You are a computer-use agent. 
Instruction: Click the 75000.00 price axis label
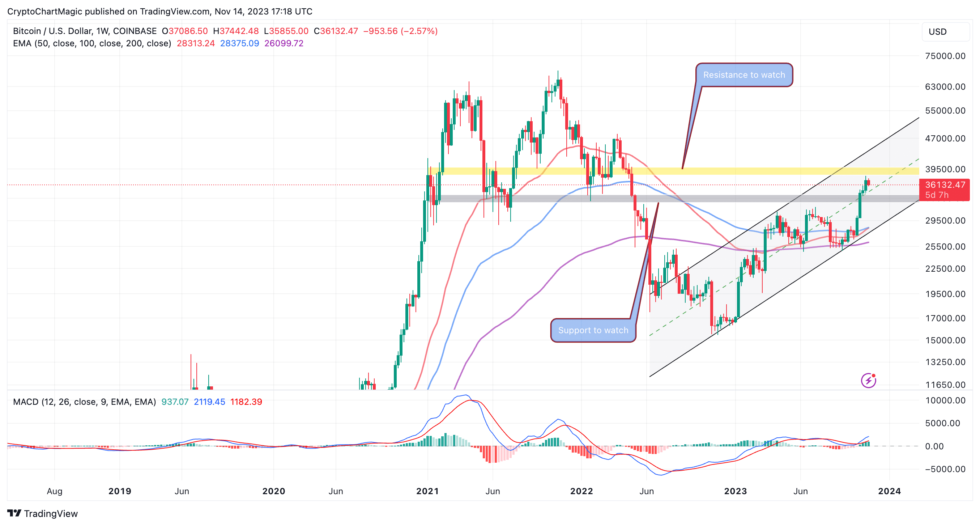pos(945,56)
